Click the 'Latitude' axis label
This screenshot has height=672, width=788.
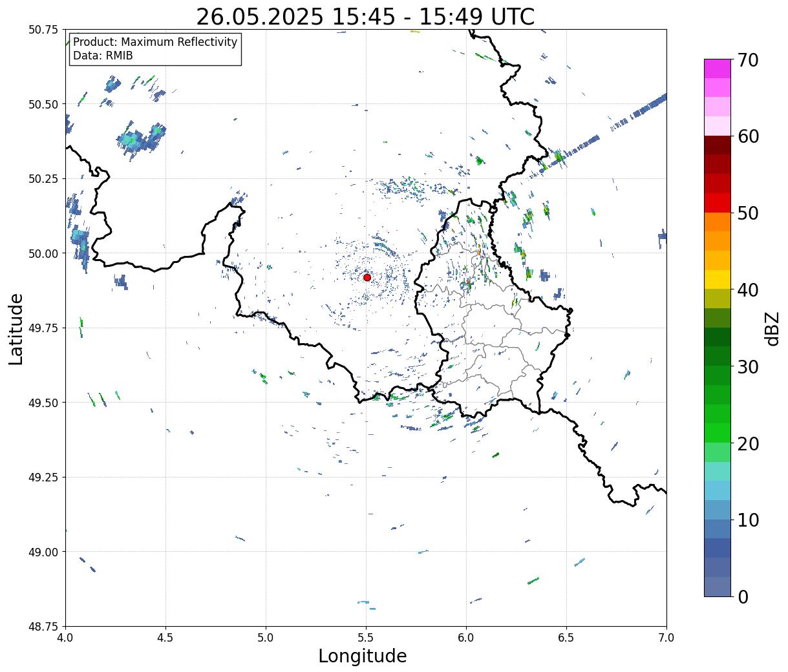[x=16, y=328]
